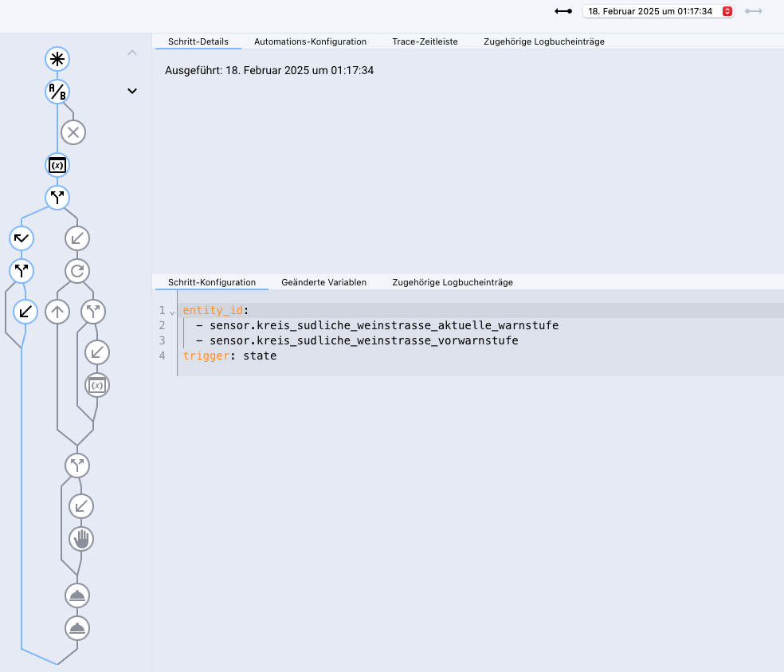Click the highlighted variables (x) node near the top
Viewport: 784px width, 672px height.
[x=57, y=165]
